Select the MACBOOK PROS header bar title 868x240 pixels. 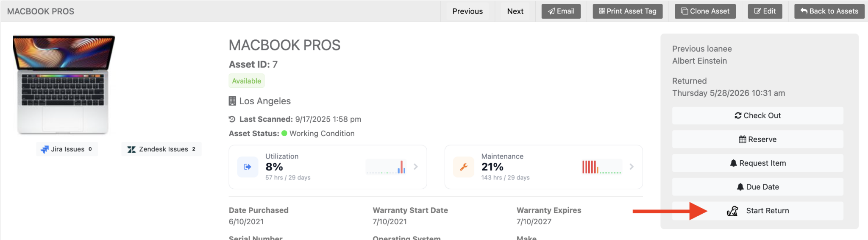pos(41,11)
